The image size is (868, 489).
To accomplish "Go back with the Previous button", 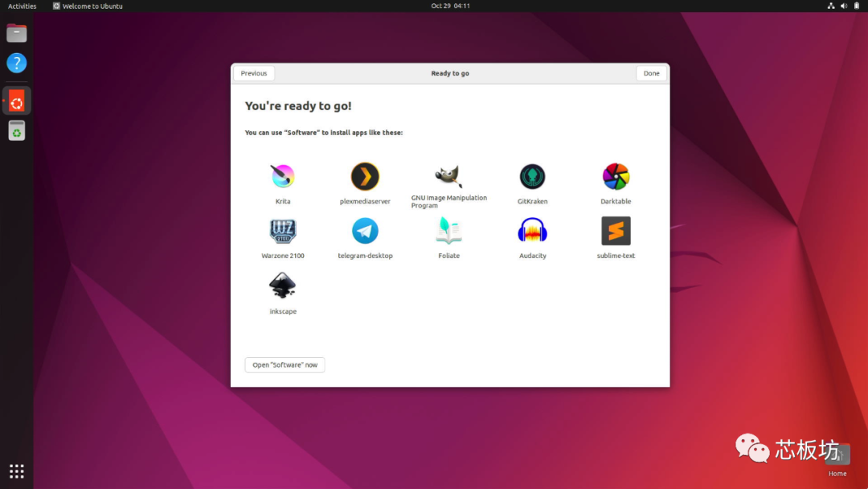I will pos(253,73).
